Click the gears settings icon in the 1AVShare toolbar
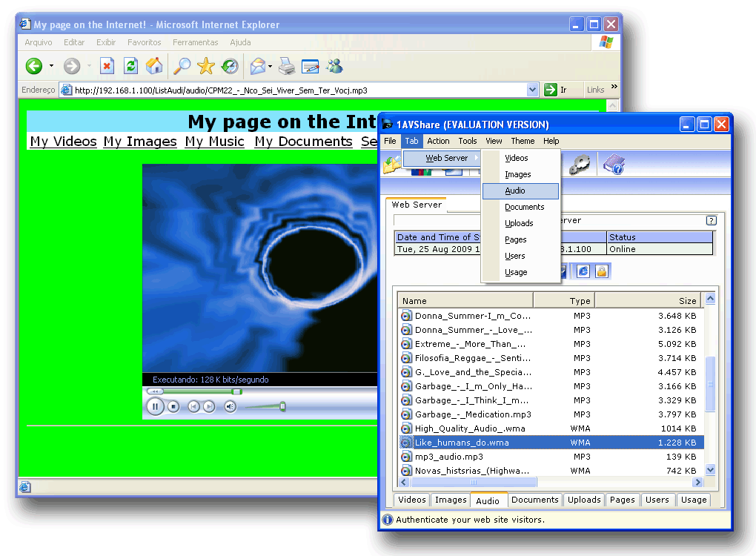756x556 pixels. 579,165
